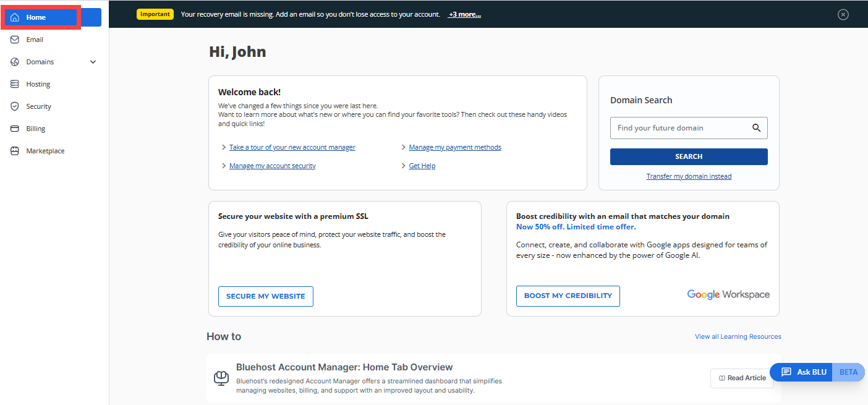Open 'Take a tour of your new account manager'
The image size is (868, 405).
pos(292,147)
